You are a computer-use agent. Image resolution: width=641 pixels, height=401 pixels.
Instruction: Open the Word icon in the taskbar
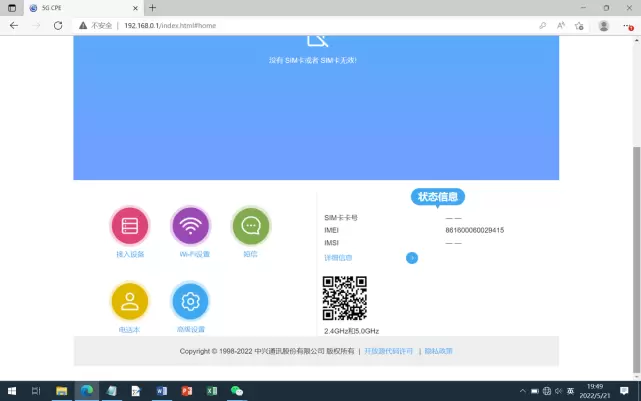pos(161,391)
